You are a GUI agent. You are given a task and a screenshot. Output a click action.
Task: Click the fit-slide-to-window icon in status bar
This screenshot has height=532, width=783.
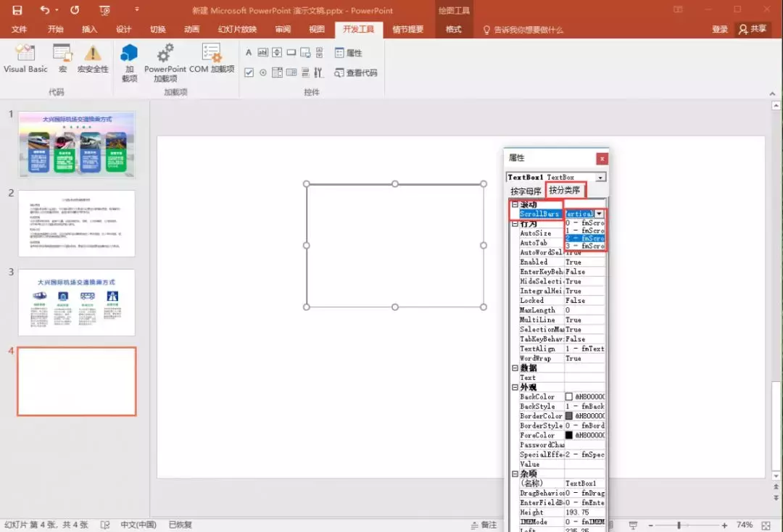pyautogui.click(x=766, y=525)
